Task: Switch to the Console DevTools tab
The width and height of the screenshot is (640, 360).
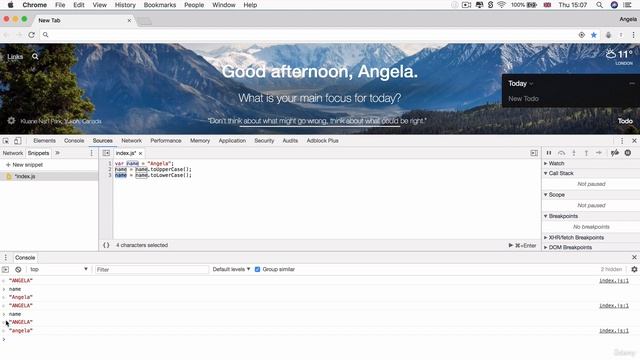Action: [74, 141]
